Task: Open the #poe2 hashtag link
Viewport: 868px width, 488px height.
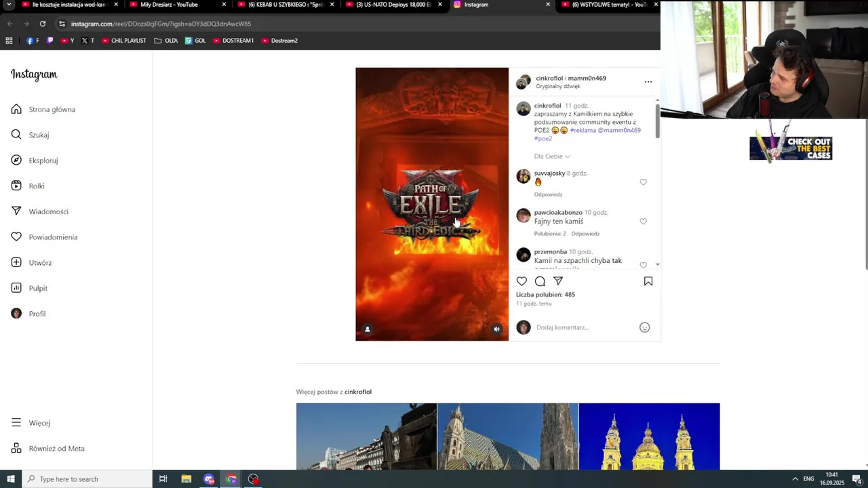Action: (543, 138)
